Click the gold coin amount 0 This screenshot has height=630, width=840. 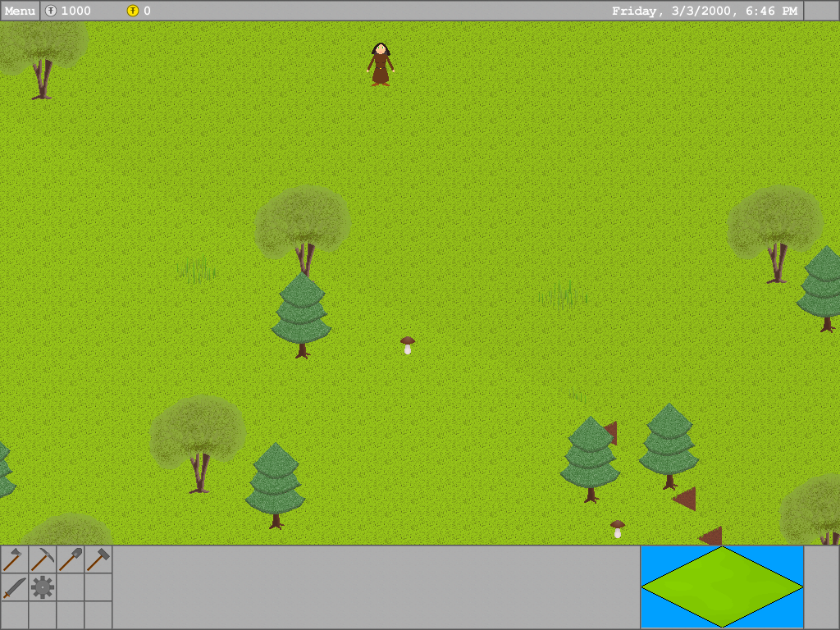pos(147,11)
